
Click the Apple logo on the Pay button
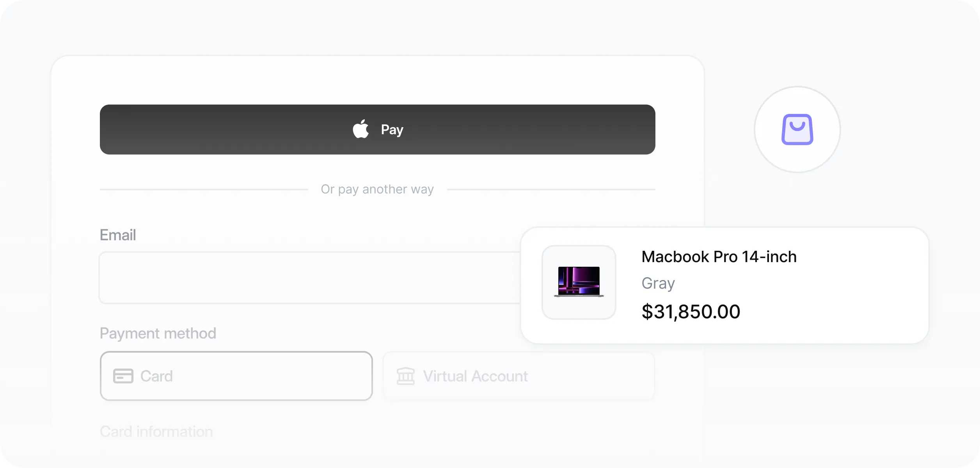[x=360, y=129]
